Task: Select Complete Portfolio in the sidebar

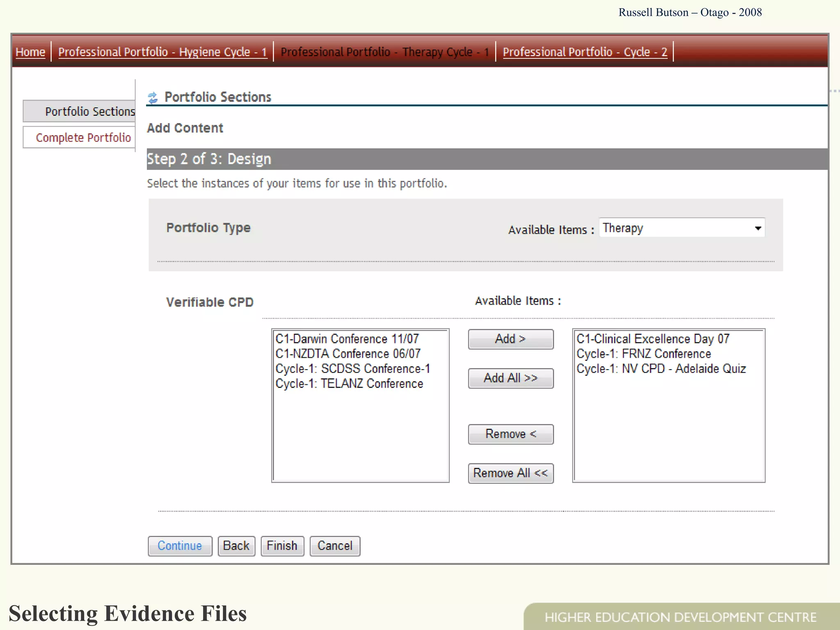Action: (79, 137)
